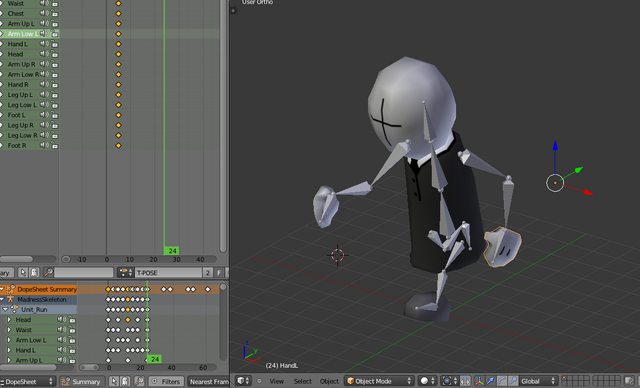Mute the Leg Up L channel

pyautogui.click(x=44, y=95)
